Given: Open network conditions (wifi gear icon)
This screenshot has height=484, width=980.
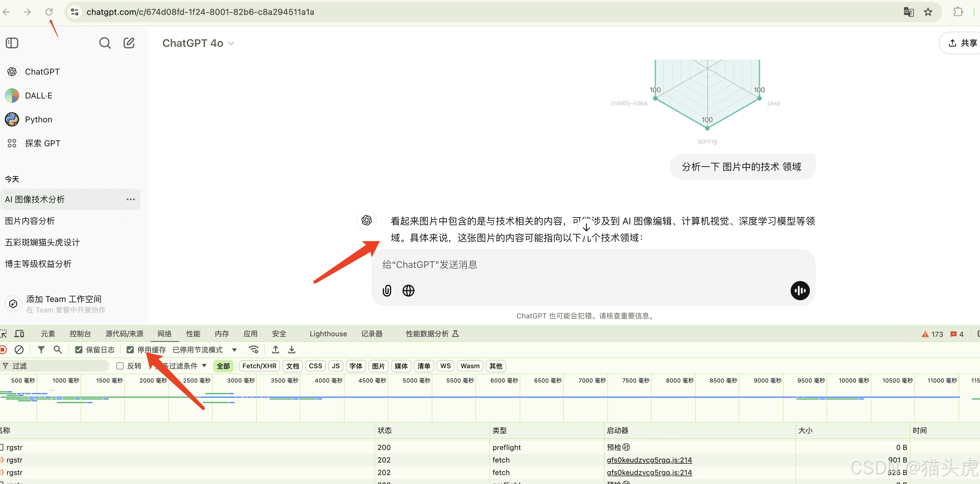Looking at the screenshot, I should click(x=254, y=349).
